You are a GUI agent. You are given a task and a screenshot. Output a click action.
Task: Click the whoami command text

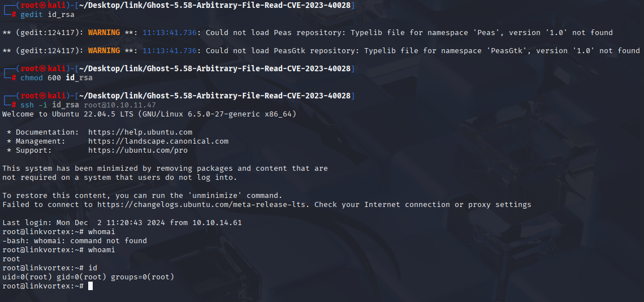point(101,250)
